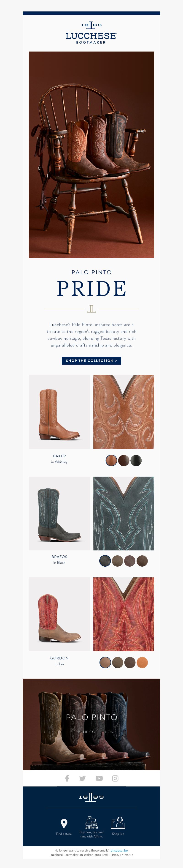Open the Instagram icon
The width and height of the screenshot is (183, 868).
click(x=115, y=778)
